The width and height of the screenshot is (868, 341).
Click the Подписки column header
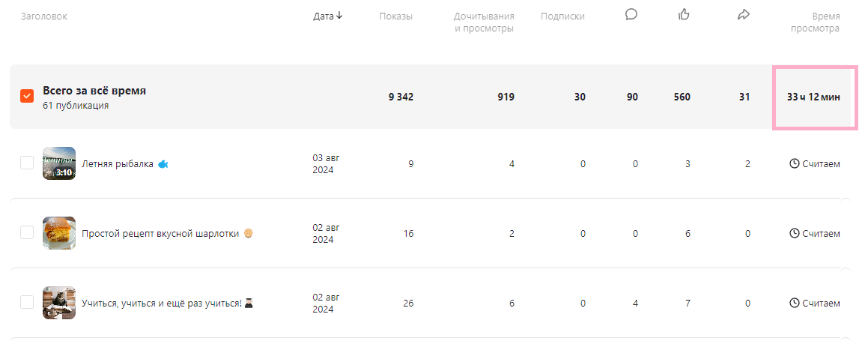pyautogui.click(x=562, y=16)
